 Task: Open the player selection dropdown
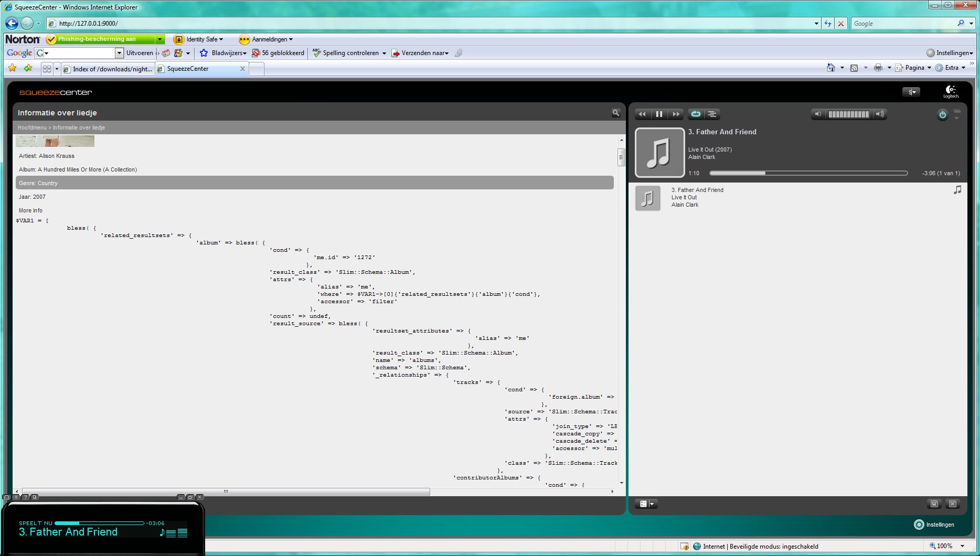[x=911, y=92]
